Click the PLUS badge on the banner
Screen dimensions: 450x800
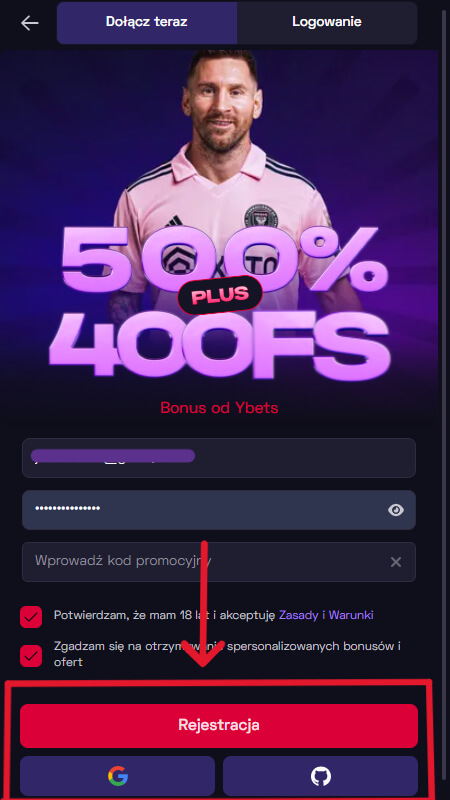pos(220,295)
